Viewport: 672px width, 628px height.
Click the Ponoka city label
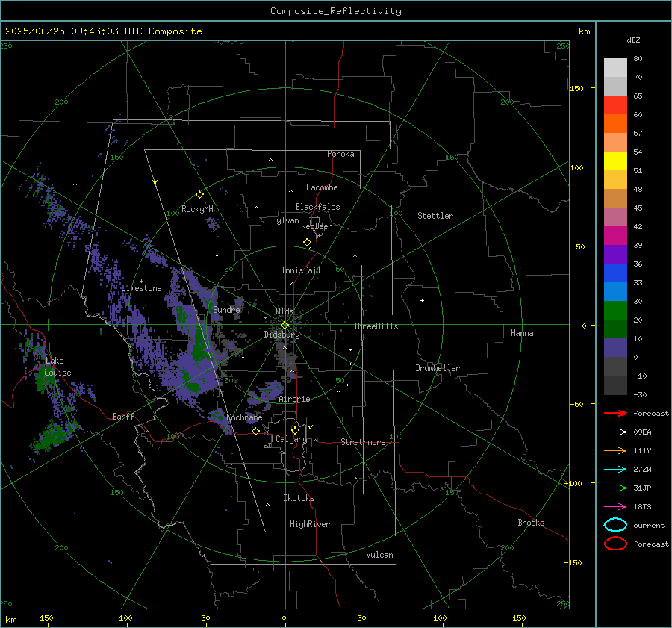pyautogui.click(x=340, y=154)
